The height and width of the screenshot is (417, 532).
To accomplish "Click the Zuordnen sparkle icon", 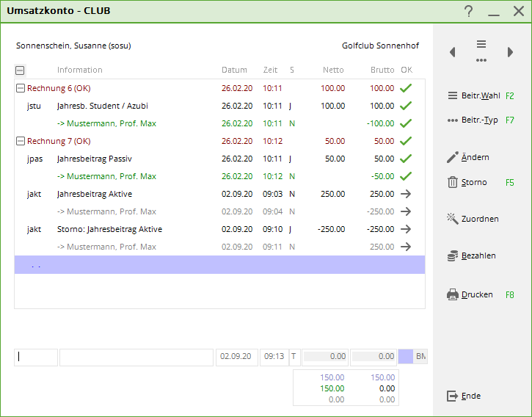I will (453, 219).
